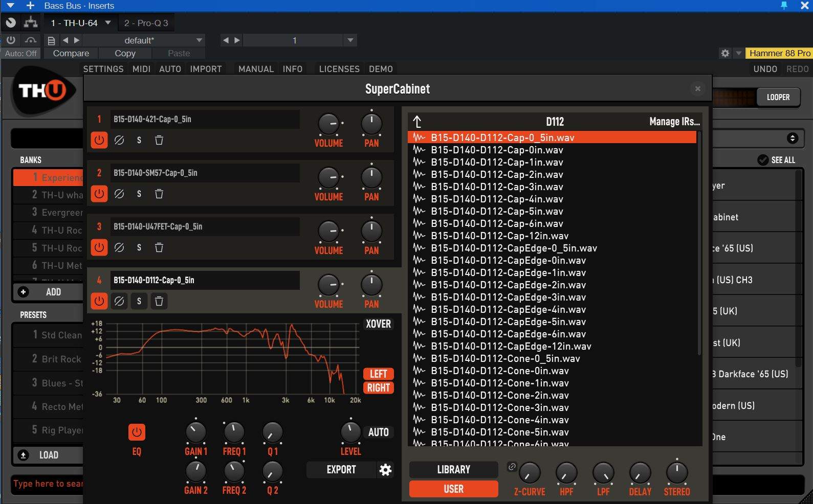The width and height of the screenshot is (813, 504).
Task: Open Manage IRs options
Action: coord(674,122)
